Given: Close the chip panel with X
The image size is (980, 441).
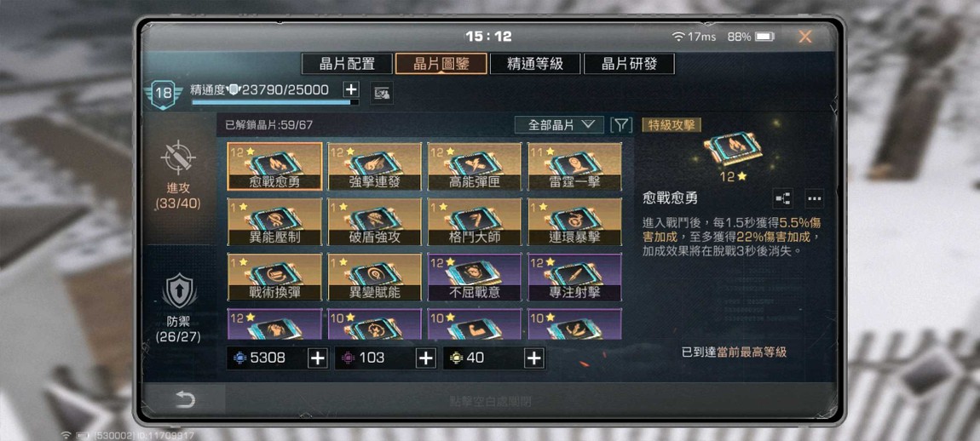Looking at the screenshot, I should coord(805,37).
